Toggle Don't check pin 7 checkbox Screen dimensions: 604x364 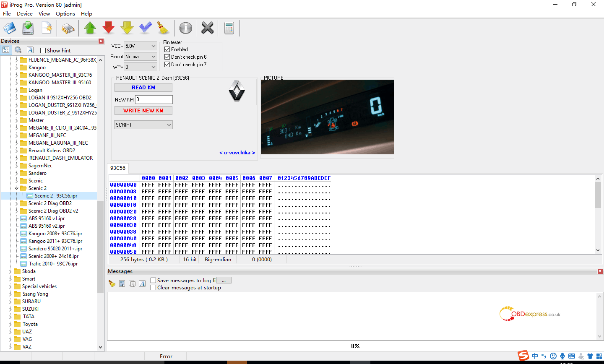[x=167, y=65]
